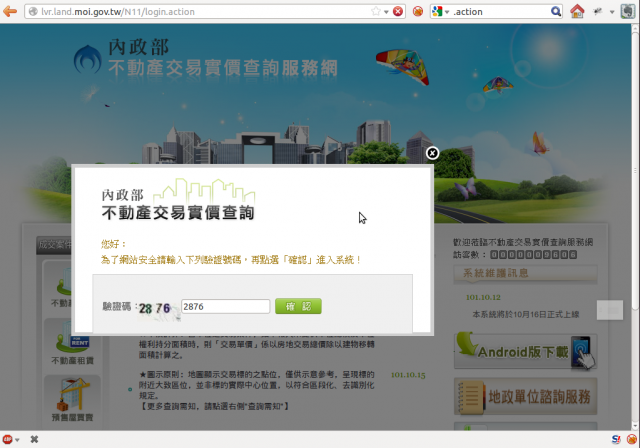This screenshot has height=448, width=640.
Task: Click the toolbar bug icon beside home
Action: (598, 11)
